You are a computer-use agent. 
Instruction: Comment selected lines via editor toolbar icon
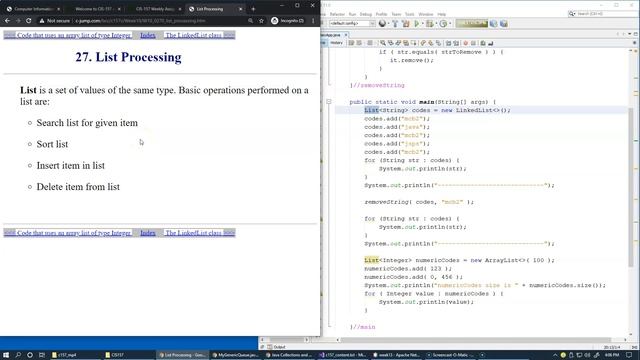coord(483,43)
